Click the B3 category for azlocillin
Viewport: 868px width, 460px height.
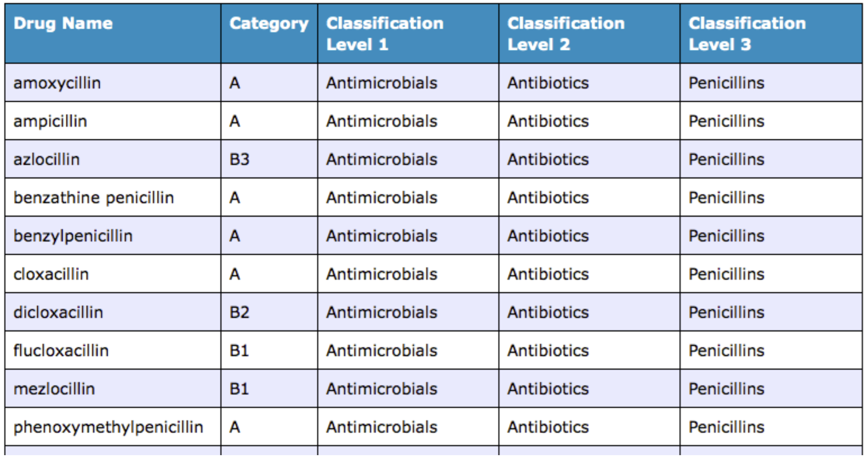pos(239,160)
